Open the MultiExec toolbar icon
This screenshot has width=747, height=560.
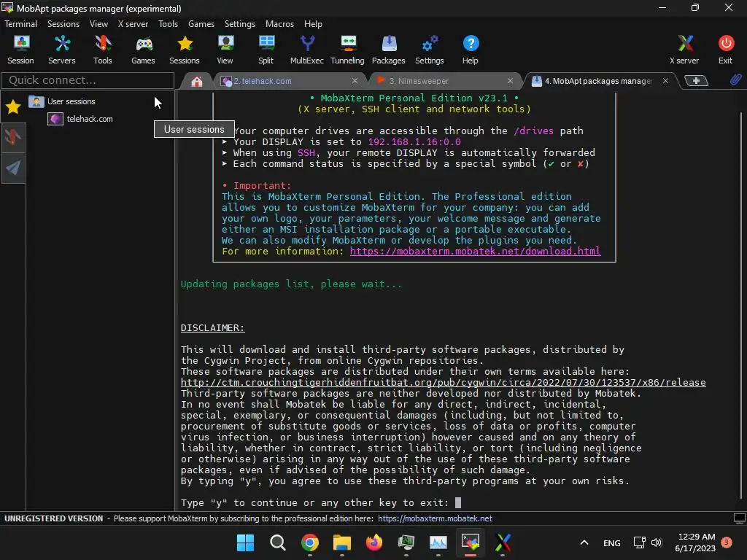[x=307, y=50]
